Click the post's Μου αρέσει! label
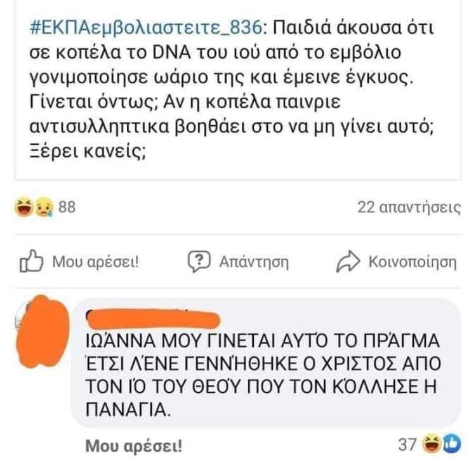Viewport: 476px width, 461px height. click(95, 262)
